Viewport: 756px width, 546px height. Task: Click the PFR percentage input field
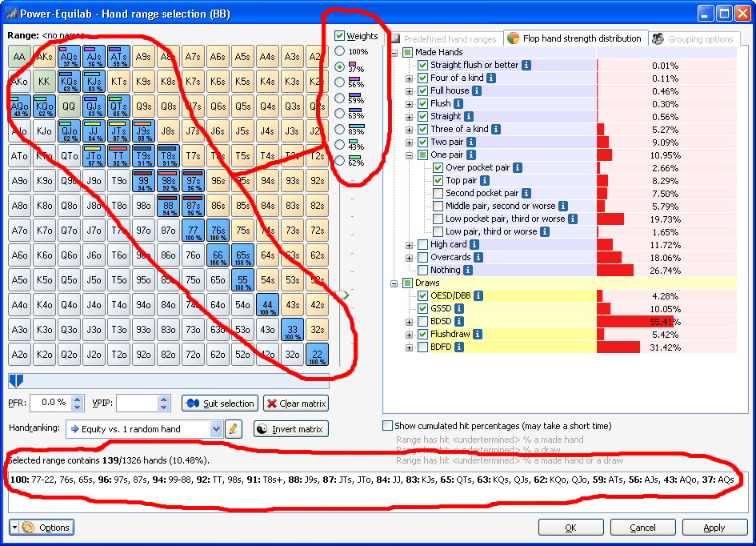[x=50, y=403]
